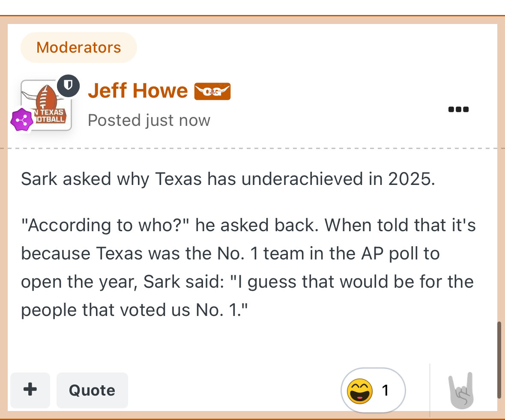Click the orange highlighted border atop the post
This screenshot has width=505, height=420.
pyautogui.click(x=253, y=19)
